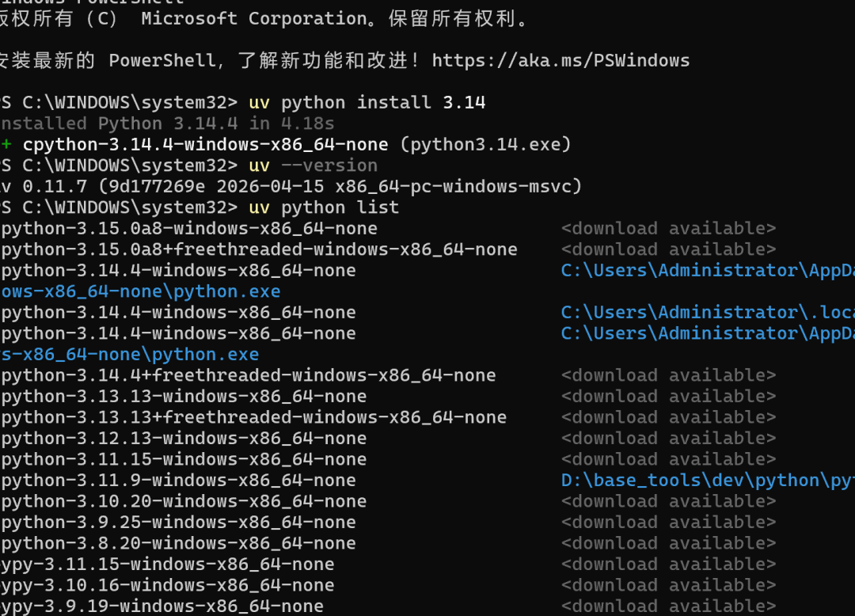The image size is (855, 616).
Task: Click the D:\base_tools\dev\python path link
Action: [708, 481]
